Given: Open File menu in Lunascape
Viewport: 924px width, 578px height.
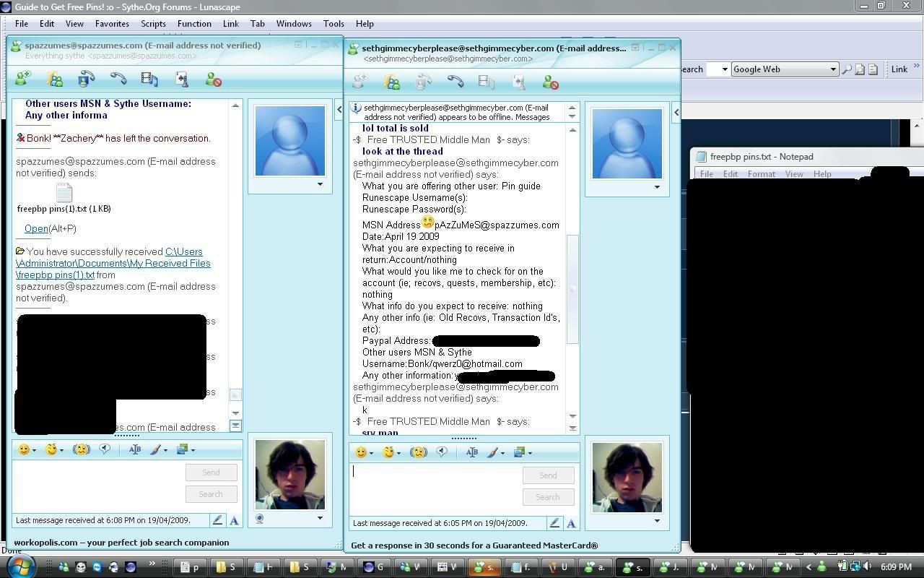Looking at the screenshot, I should pos(22,23).
